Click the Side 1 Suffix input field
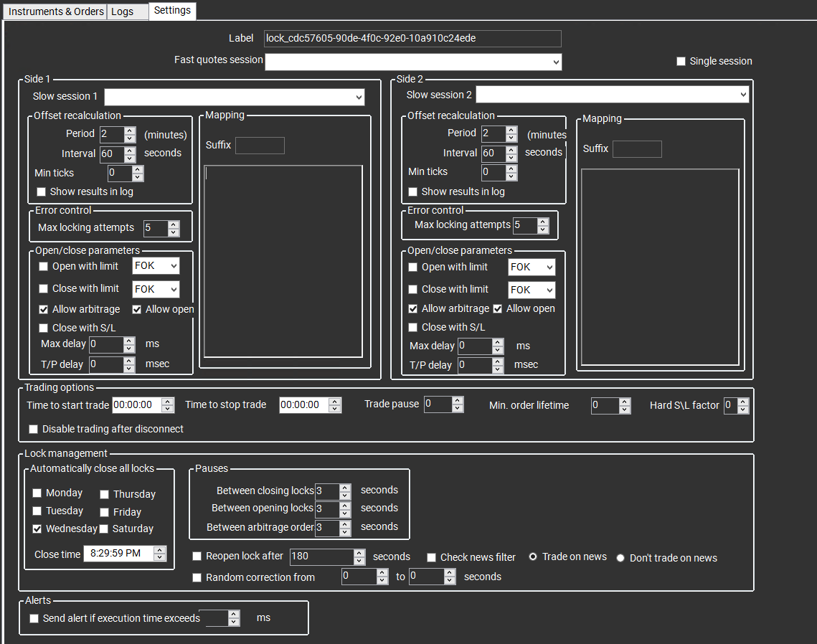817x644 pixels. (x=260, y=146)
